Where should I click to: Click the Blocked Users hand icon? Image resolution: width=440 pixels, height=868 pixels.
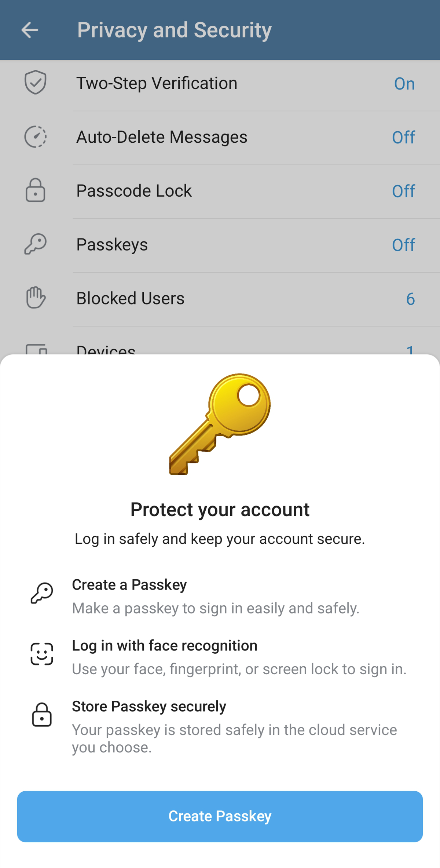36,298
